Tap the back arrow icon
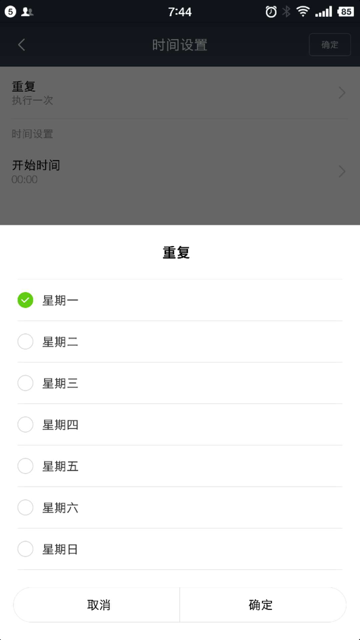This screenshot has height=640, width=360. pos(22,44)
